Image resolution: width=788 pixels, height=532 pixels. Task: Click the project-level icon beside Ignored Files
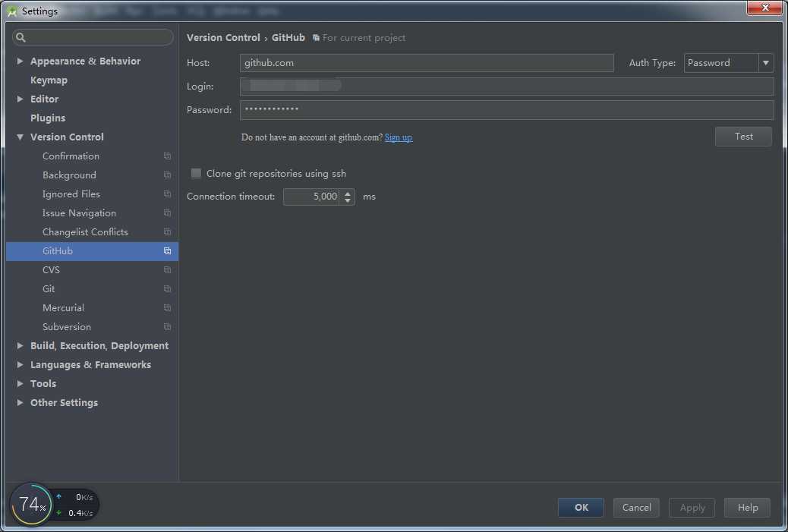click(167, 194)
